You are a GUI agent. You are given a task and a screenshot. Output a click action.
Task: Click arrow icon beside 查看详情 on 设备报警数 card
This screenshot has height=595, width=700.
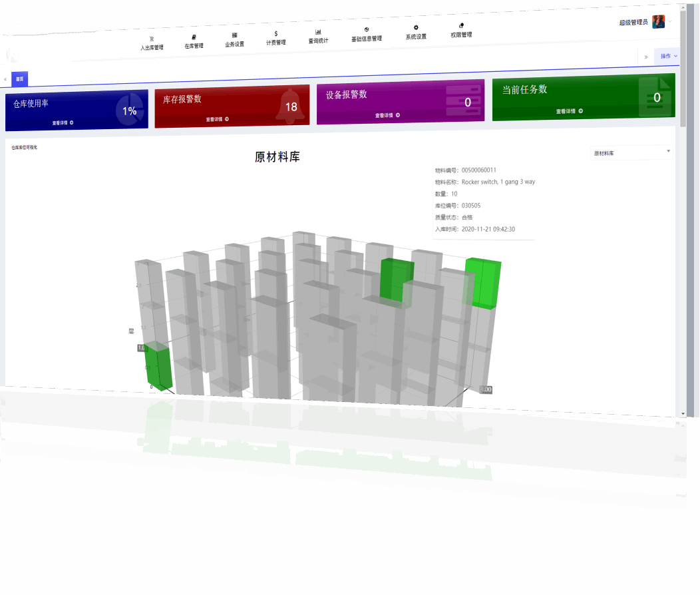pyautogui.click(x=398, y=115)
